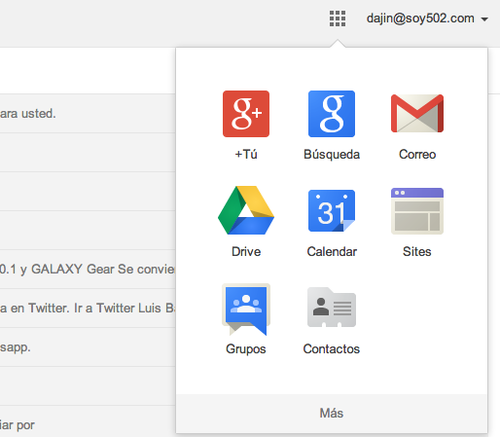Open the Grupos app icon
Image resolution: width=500 pixels, height=437 pixels.
pyautogui.click(x=246, y=309)
